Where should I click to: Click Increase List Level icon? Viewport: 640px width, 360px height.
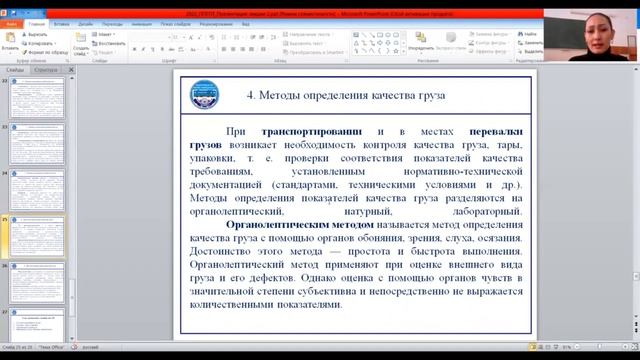[262, 38]
